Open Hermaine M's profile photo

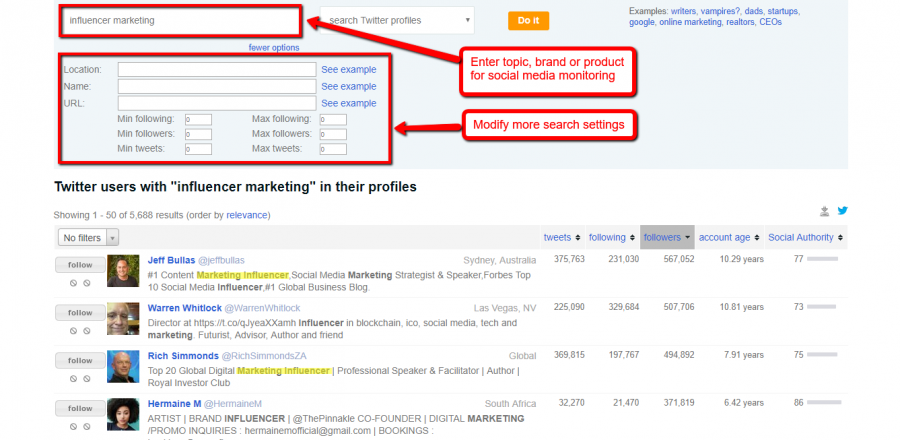tap(123, 414)
